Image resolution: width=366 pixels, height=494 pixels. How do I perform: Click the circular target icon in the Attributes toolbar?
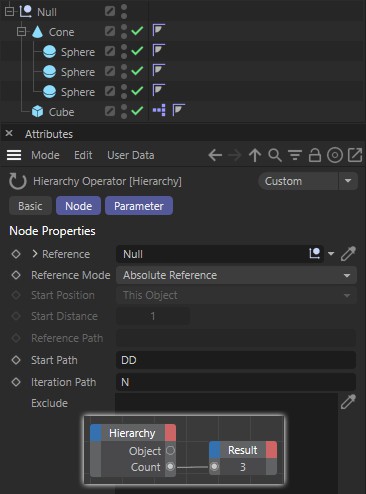(335, 155)
